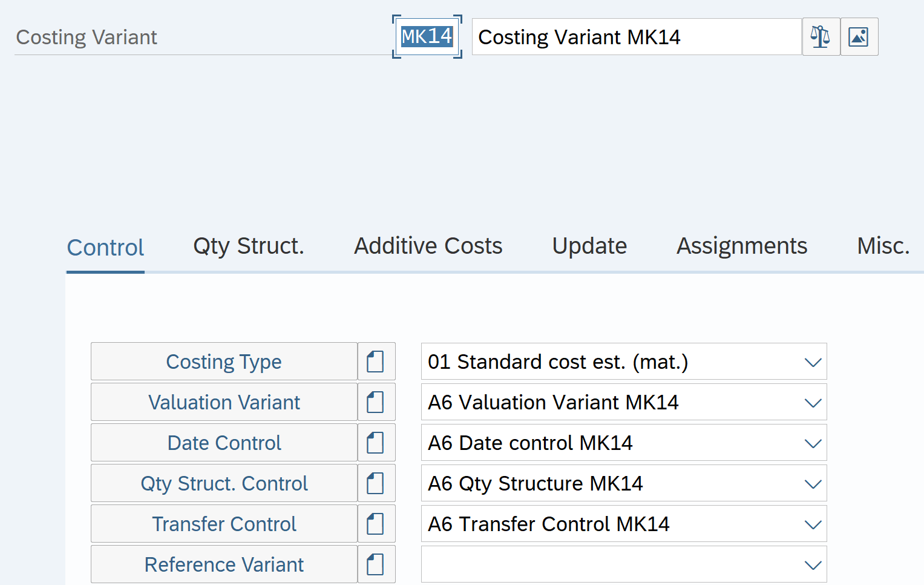Switch to the Qty Struct. tab
924x585 pixels.
coord(248,246)
